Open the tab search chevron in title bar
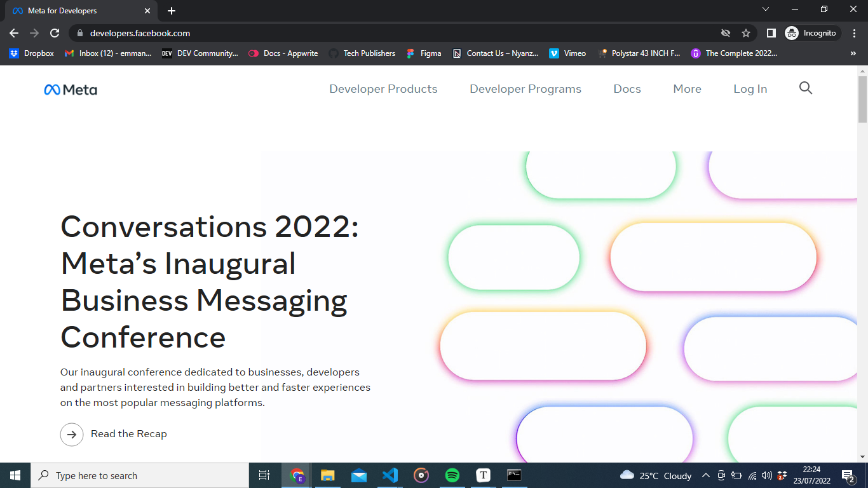 [x=766, y=10]
